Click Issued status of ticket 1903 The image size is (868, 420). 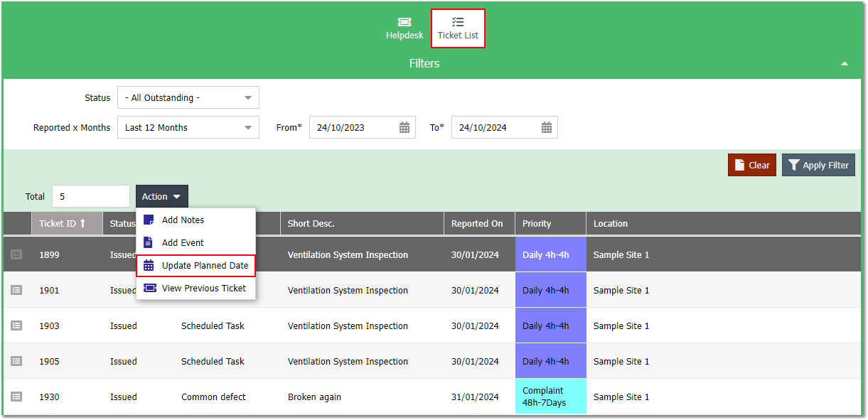(x=124, y=325)
